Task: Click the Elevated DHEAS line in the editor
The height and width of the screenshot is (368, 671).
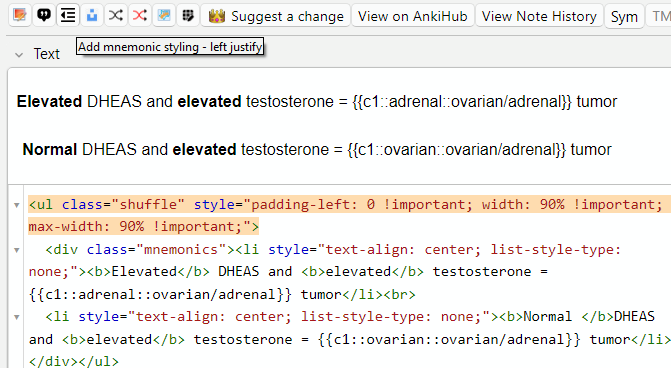Action: click(x=317, y=101)
